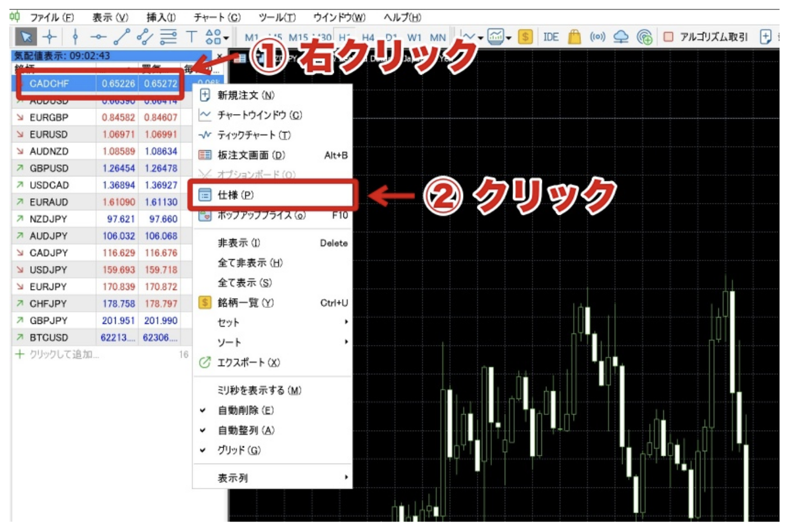This screenshot has width=789, height=532.
Task: Open the market shopping bag icon
Action: click(x=574, y=37)
